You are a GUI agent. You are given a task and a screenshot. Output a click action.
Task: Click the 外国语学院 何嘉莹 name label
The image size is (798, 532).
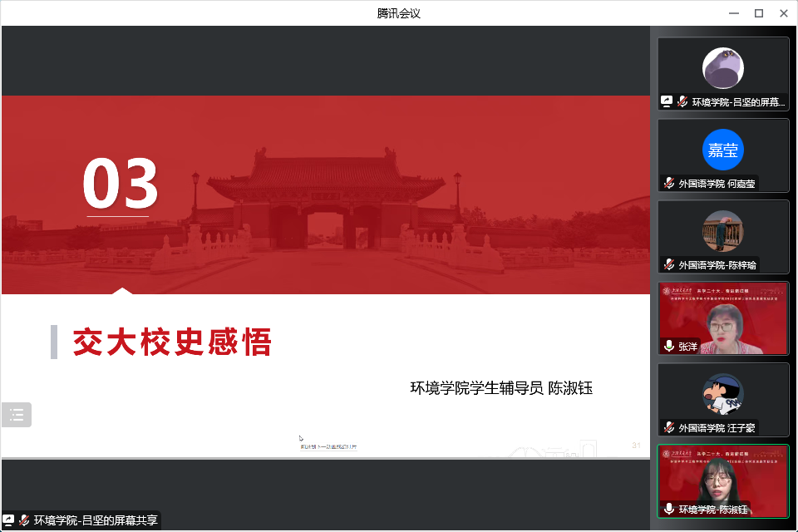717,184
